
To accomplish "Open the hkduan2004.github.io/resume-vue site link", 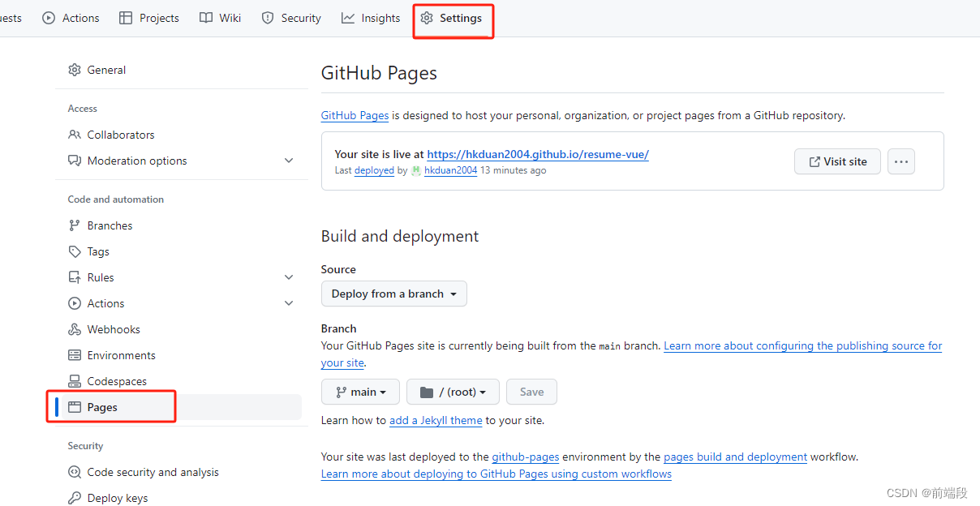I will [538, 154].
